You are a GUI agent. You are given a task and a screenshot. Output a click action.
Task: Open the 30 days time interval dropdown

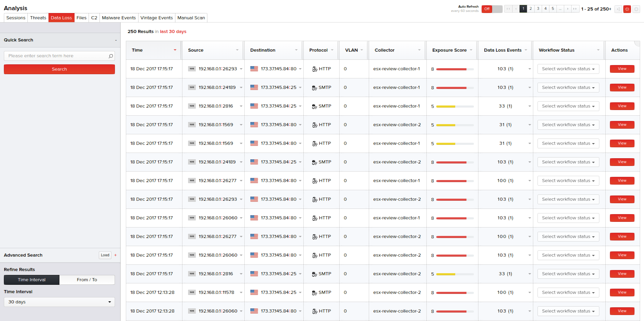click(x=59, y=302)
